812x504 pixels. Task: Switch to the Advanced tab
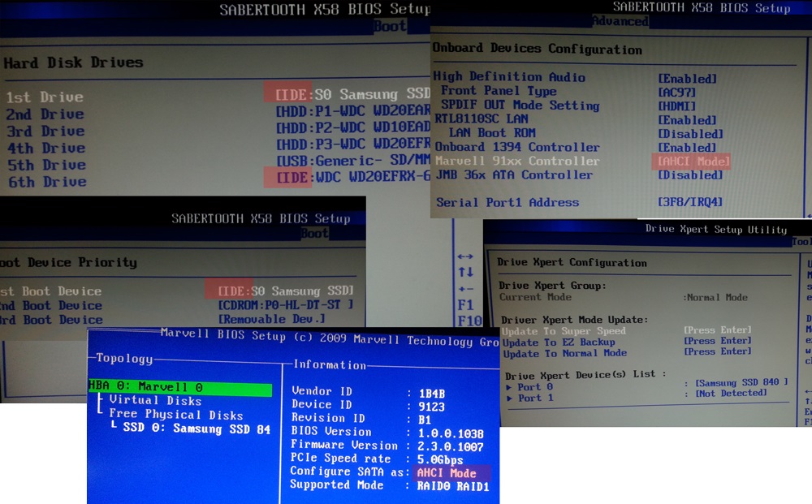coord(622,22)
